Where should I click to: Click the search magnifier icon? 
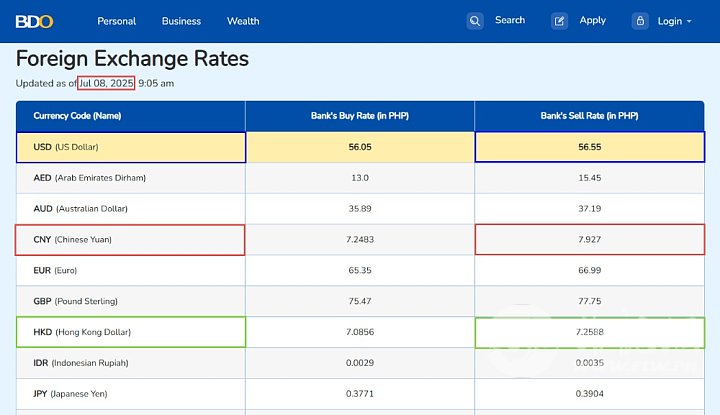(x=475, y=21)
